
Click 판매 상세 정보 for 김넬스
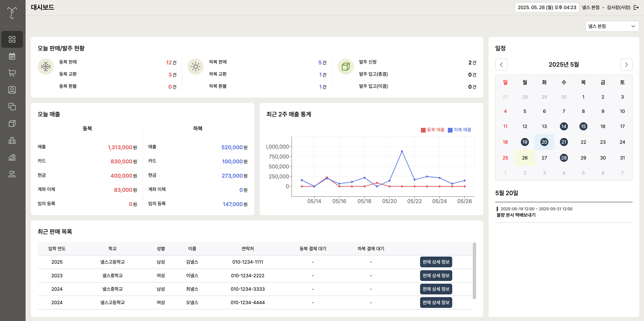coord(436,262)
